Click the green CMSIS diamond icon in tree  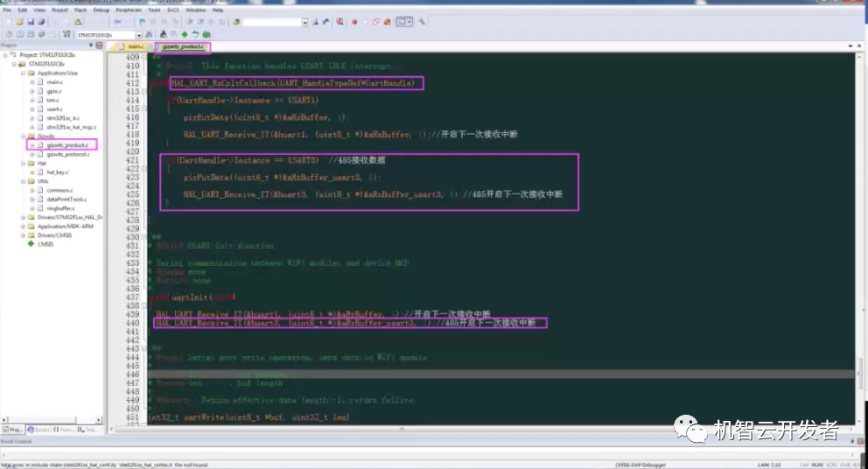[x=31, y=244]
